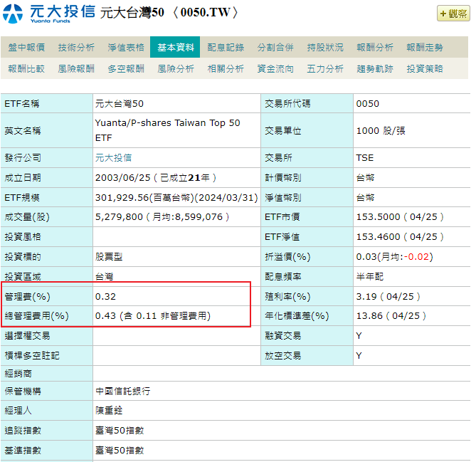Click the ETF NAV 153.4600 value
The width and height of the screenshot is (476, 462).
(x=379, y=236)
